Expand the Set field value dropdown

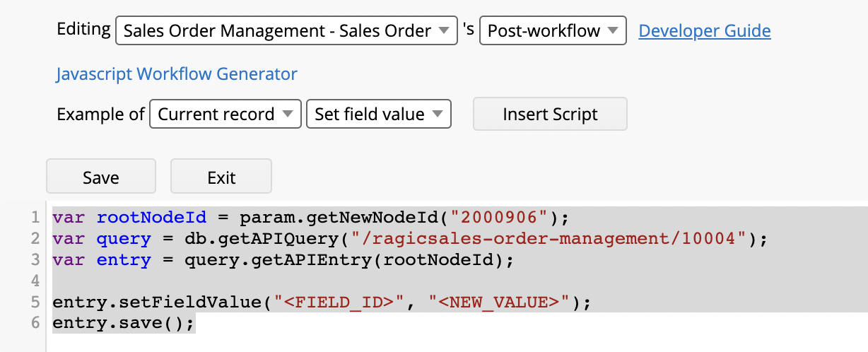379,115
